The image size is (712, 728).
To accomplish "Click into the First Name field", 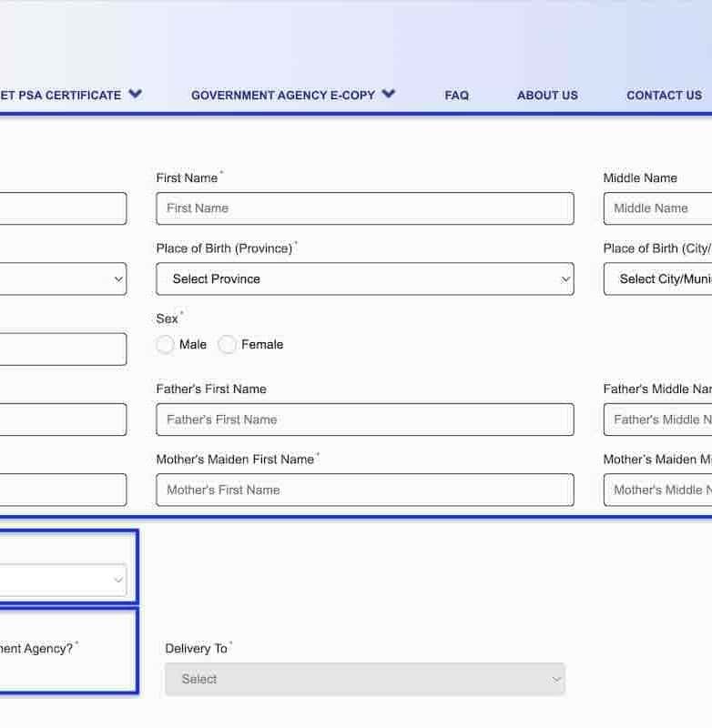I will 364,208.
